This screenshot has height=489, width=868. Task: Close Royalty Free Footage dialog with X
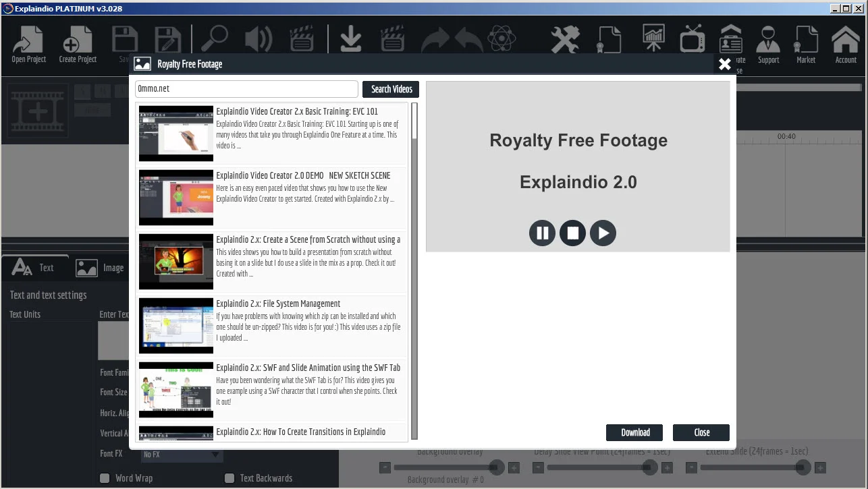[x=725, y=64]
